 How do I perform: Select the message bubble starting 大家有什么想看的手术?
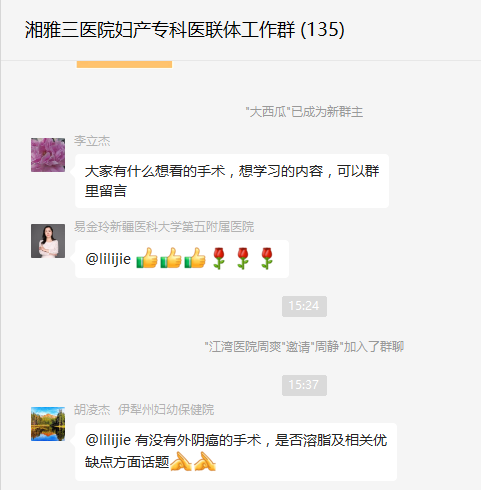[x=232, y=181]
